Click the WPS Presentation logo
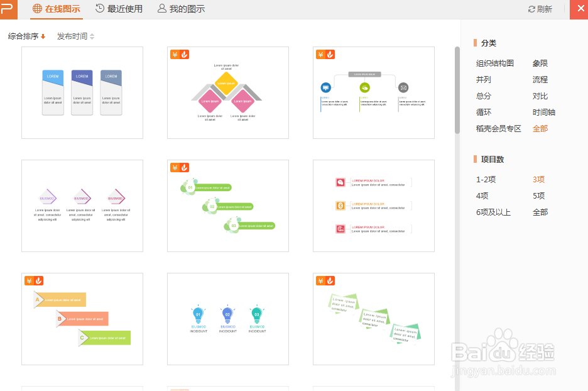This screenshot has width=588, height=391. (8, 9)
